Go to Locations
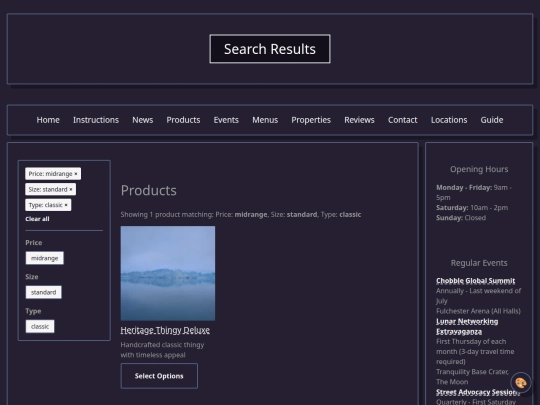The height and width of the screenshot is (405, 540). pyautogui.click(x=449, y=120)
